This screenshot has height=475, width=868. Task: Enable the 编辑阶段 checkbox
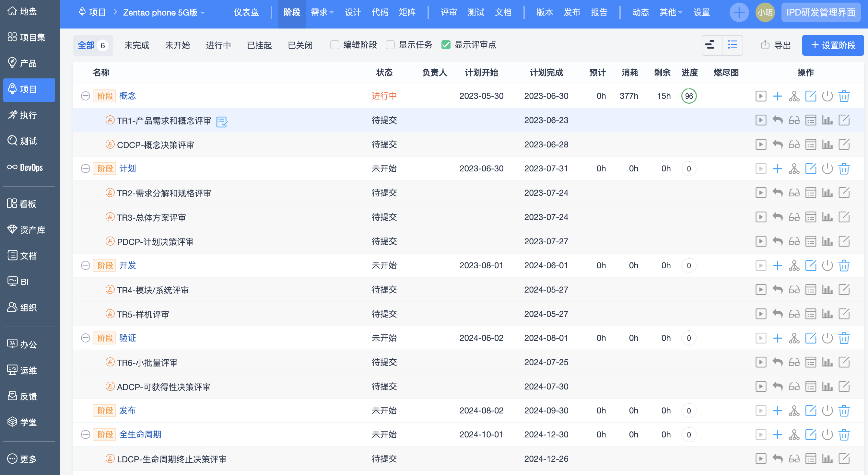[x=334, y=45]
